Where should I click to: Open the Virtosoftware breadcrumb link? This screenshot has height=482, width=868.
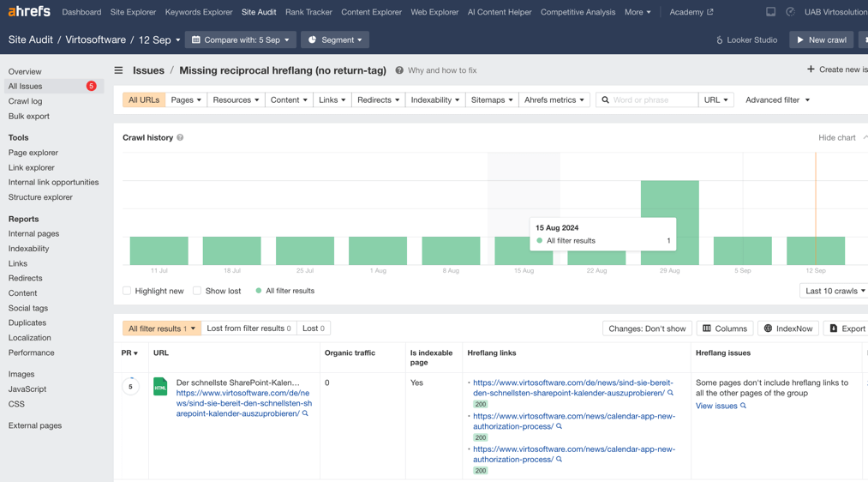tap(95, 40)
